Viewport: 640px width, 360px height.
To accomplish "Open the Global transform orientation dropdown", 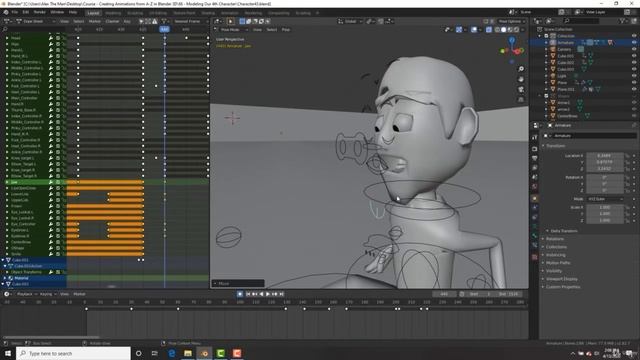I will pyautogui.click(x=350, y=21).
